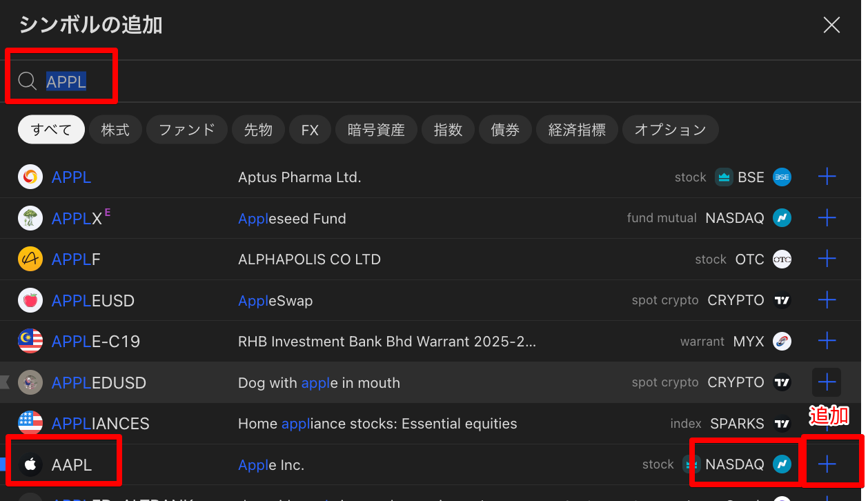Screen dimensions: 868x501
Task: Click the search magnifier icon
Action: 28,81
